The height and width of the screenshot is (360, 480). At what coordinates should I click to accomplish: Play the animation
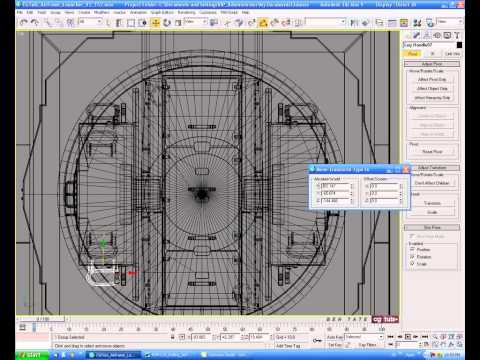[407, 337]
